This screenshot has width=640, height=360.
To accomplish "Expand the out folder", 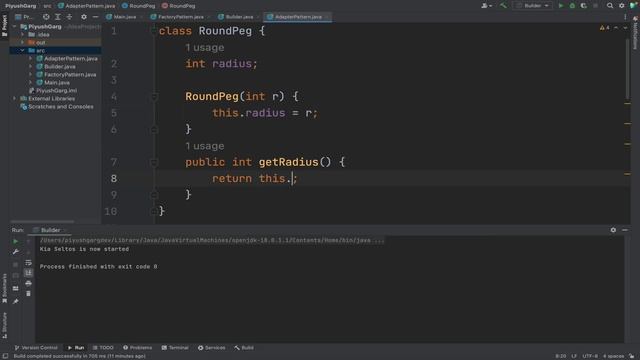I will (22, 42).
